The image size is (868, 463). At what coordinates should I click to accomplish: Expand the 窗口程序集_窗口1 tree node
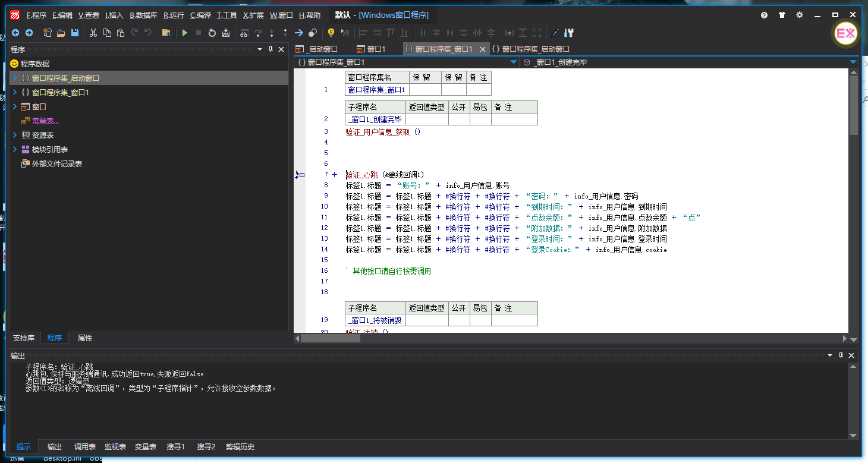pos(15,93)
